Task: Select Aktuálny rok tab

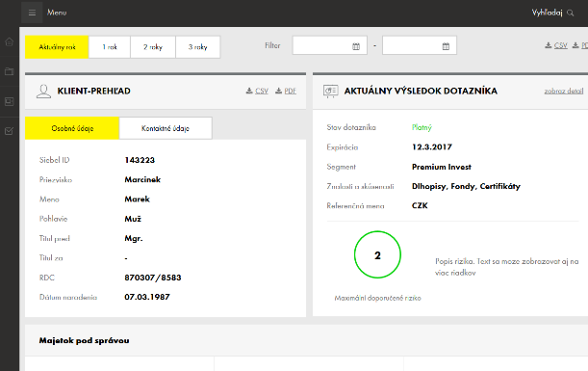Action: [57, 47]
